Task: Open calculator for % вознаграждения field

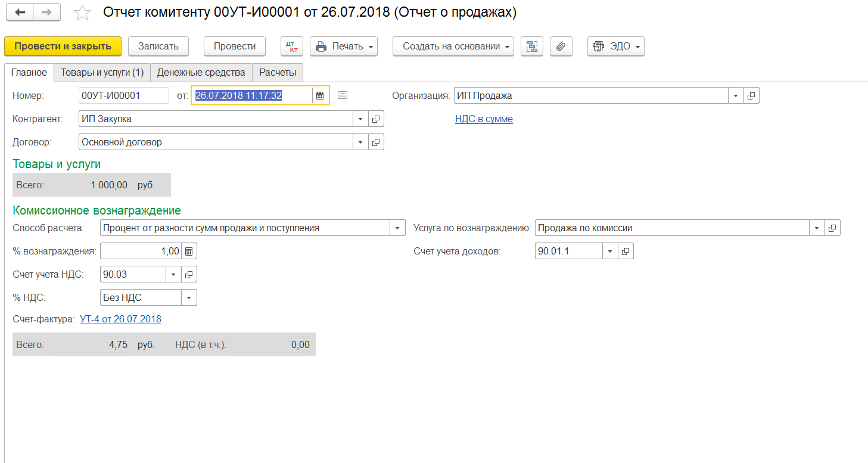Action: click(x=189, y=251)
